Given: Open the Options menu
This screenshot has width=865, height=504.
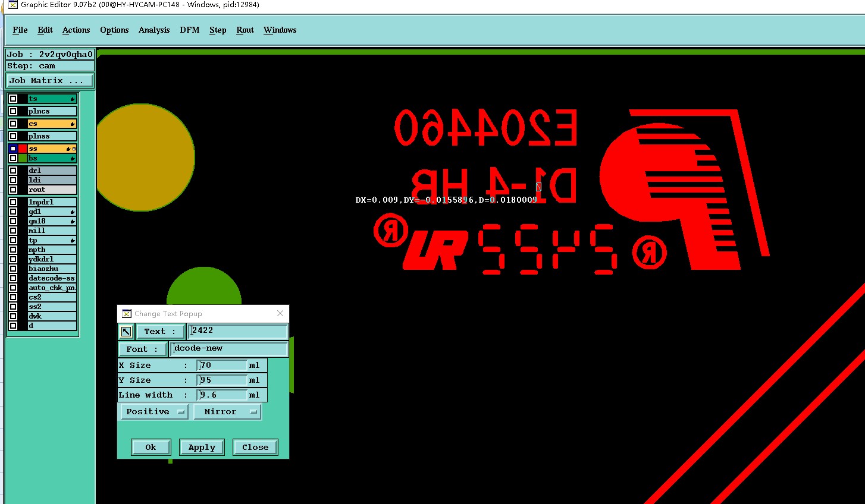Looking at the screenshot, I should pyautogui.click(x=114, y=30).
